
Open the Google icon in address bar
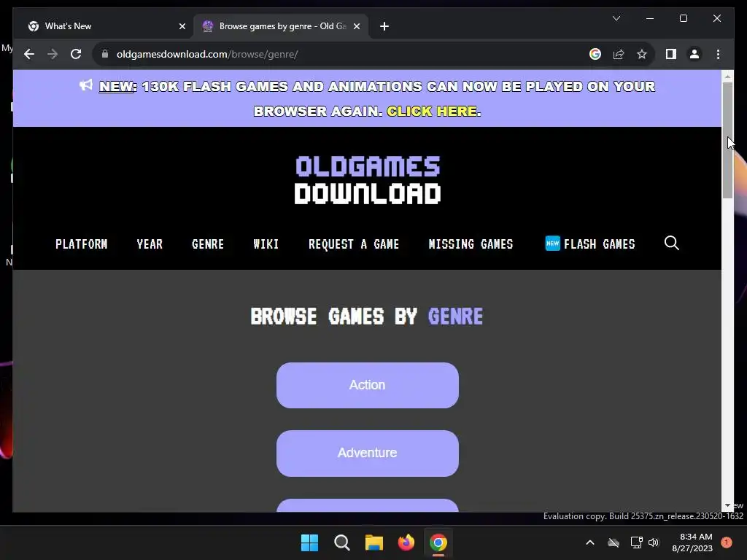point(595,54)
